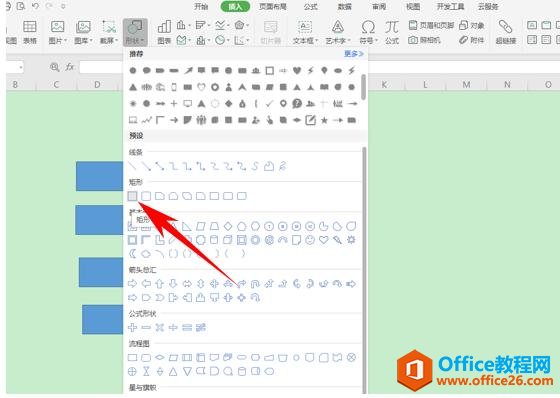
Task: Open 页眉和页脚 header and footer
Action: 431,25
